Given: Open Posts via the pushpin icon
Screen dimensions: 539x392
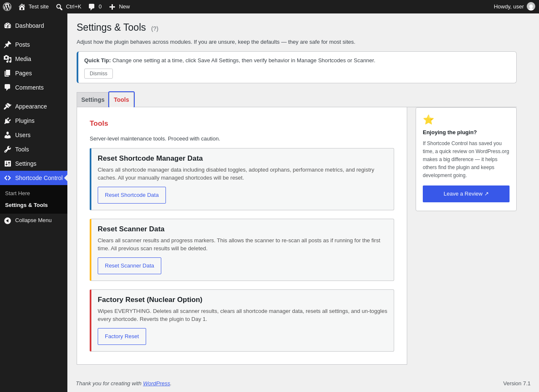Looking at the screenshot, I should point(8,45).
